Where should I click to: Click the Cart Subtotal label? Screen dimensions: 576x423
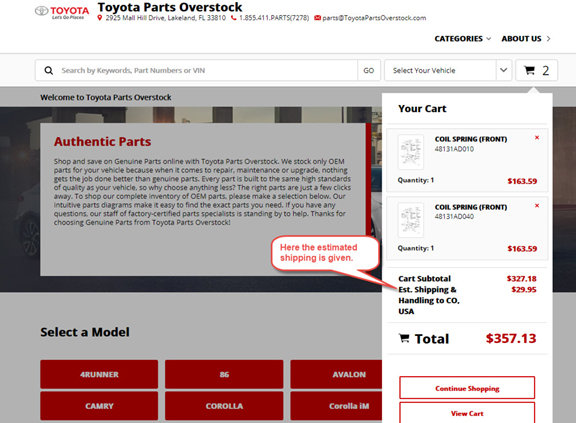[424, 278]
